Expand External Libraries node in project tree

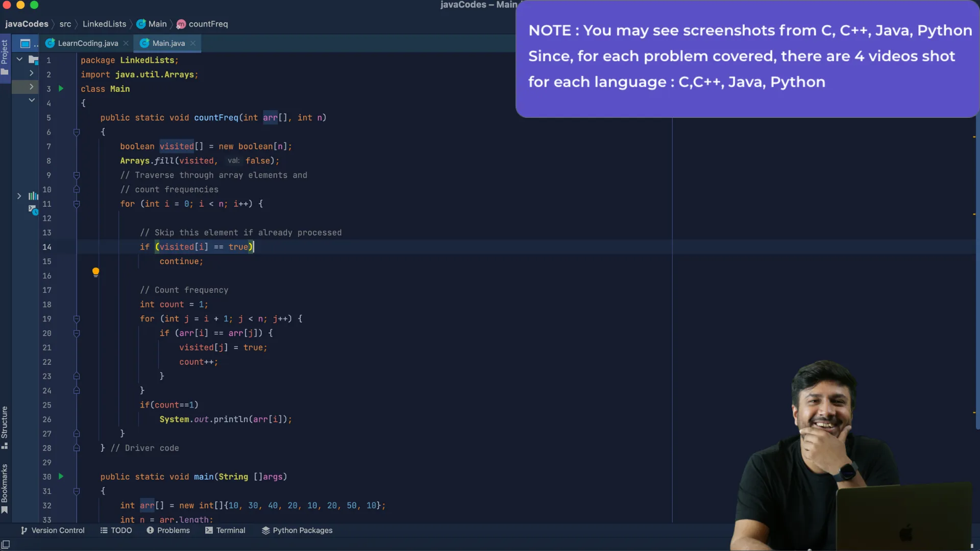coord(19,196)
